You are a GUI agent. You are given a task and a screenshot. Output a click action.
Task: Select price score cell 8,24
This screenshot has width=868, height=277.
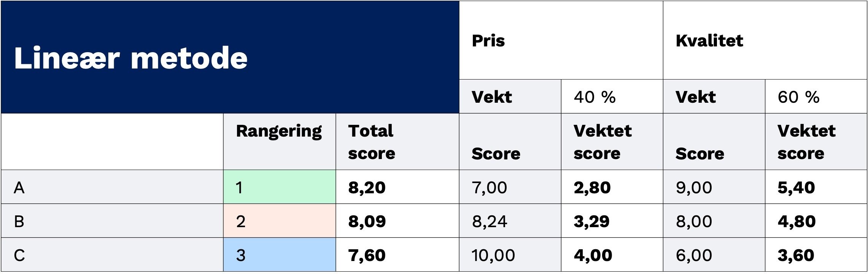click(x=490, y=221)
